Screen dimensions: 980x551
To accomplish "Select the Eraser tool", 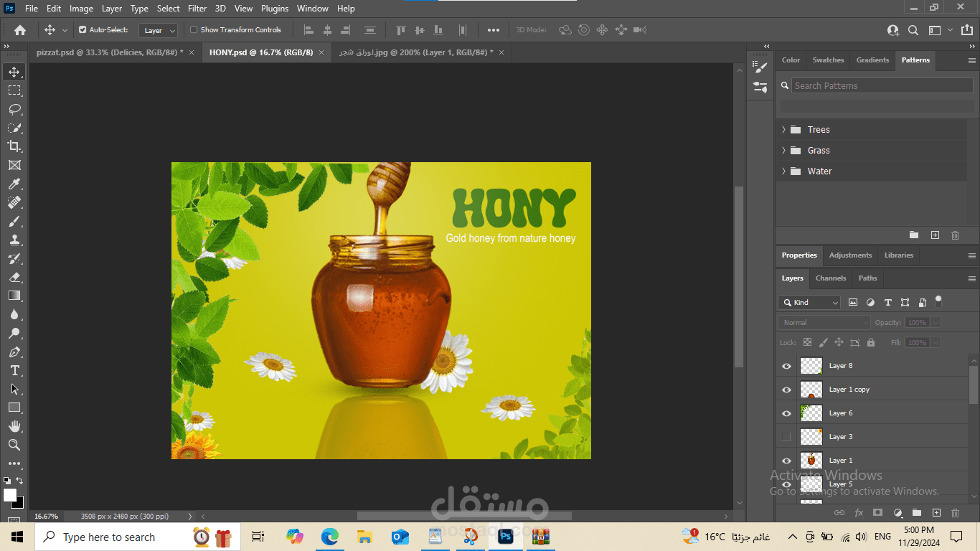I will tap(14, 277).
